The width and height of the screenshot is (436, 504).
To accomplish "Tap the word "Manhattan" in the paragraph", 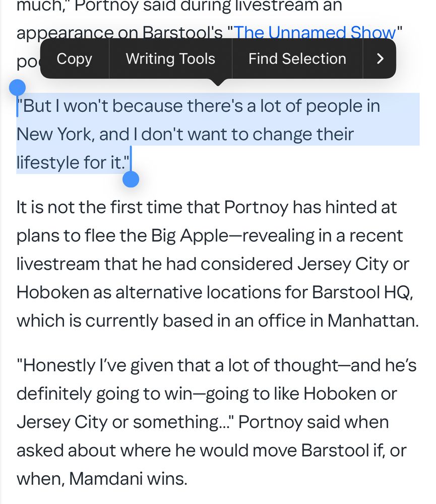I will coord(373,321).
